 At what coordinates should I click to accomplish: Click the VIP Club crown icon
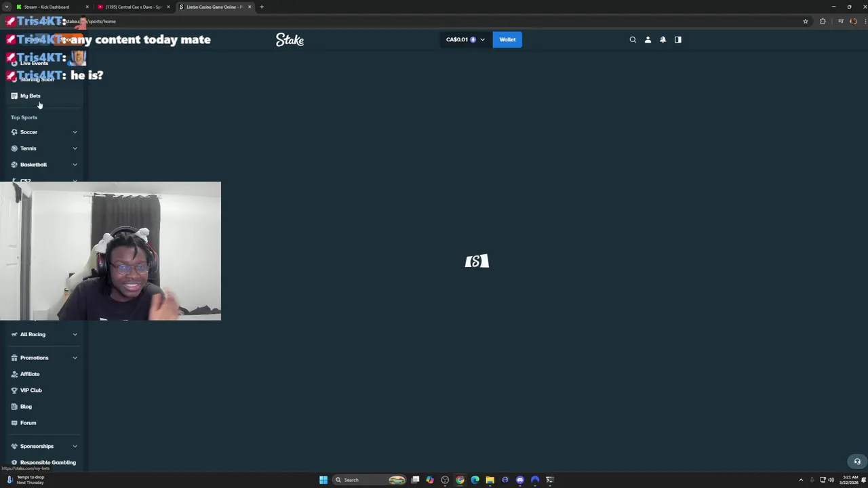(x=14, y=390)
